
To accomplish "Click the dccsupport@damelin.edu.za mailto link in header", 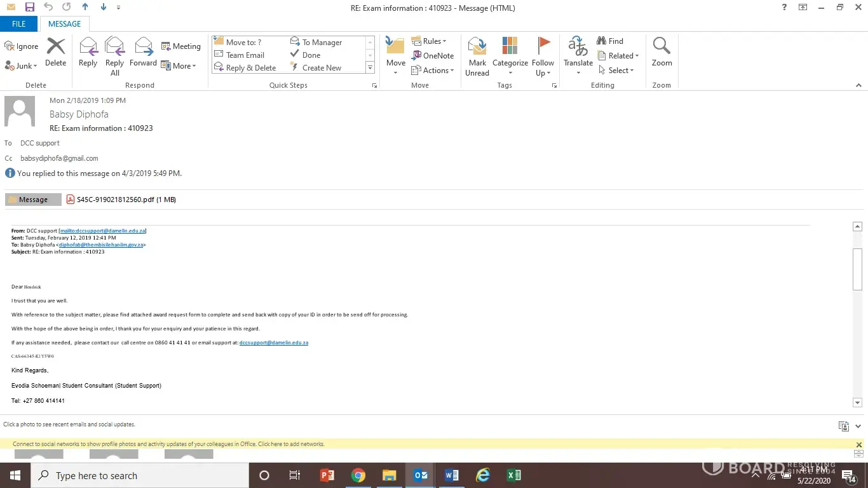I will point(102,231).
